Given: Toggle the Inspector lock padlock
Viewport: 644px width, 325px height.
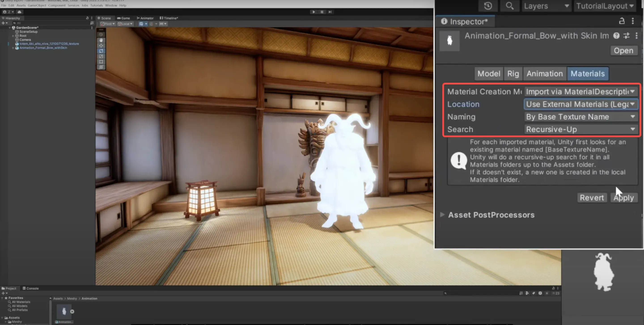Looking at the screenshot, I should pos(622,21).
